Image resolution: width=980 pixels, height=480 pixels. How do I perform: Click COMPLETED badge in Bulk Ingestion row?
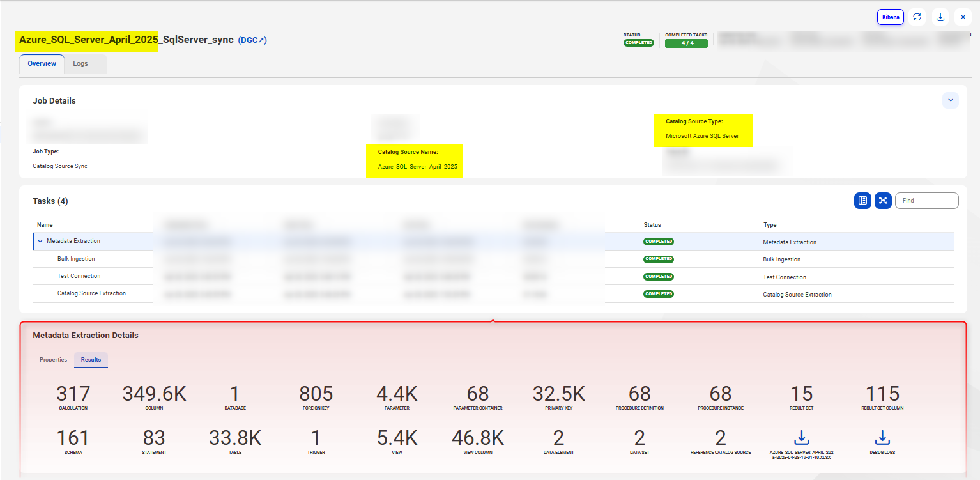pyautogui.click(x=659, y=259)
